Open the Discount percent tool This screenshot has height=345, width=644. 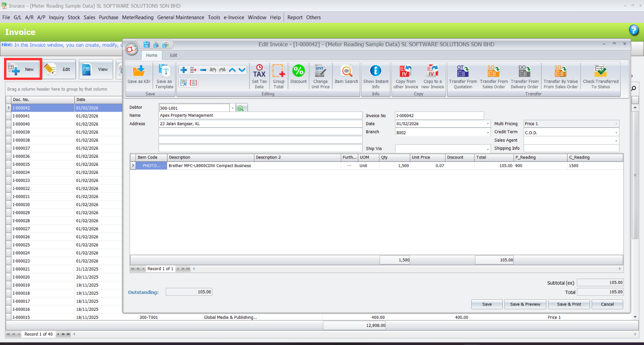[298, 71]
